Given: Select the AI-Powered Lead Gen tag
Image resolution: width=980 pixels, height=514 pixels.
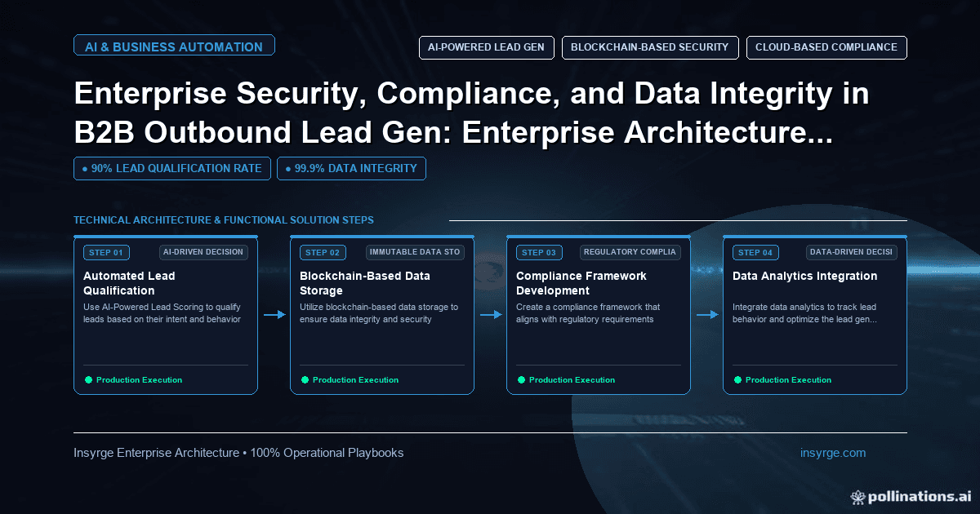Looking at the screenshot, I should [x=487, y=47].
